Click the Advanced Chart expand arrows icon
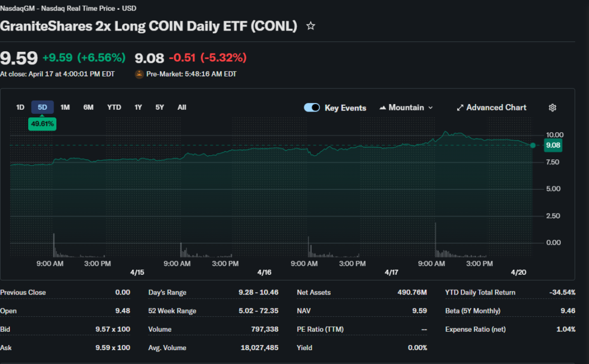 point(460,108)
